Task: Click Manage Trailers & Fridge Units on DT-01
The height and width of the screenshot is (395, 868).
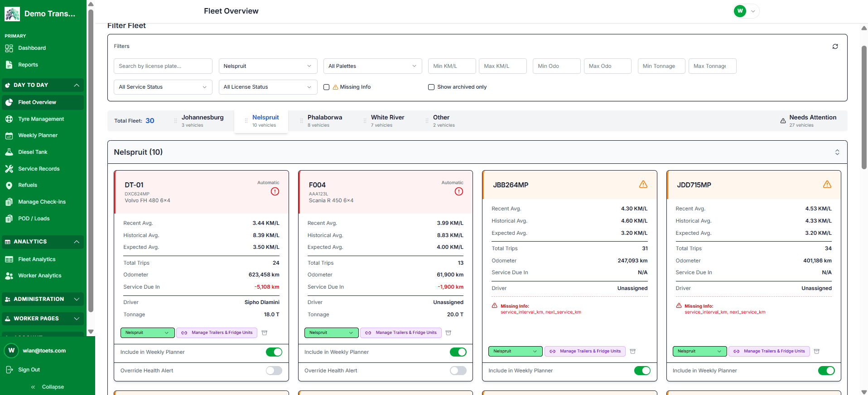Action: pyautogui.click(x=217, y=333)
